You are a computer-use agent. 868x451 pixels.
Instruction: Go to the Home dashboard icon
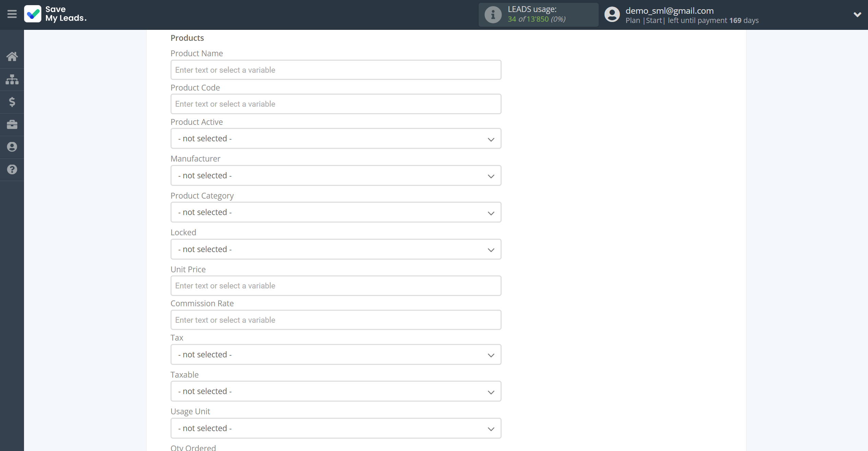click(12, 57)
